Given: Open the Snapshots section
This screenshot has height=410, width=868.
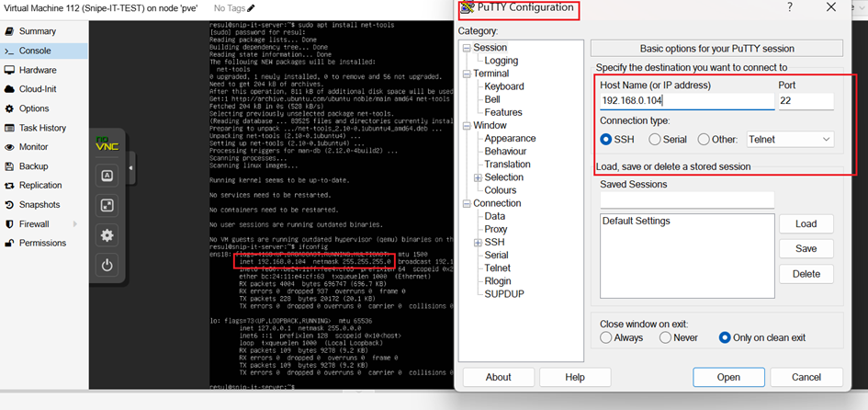Looking at the screenshot, I should (39, 204).
